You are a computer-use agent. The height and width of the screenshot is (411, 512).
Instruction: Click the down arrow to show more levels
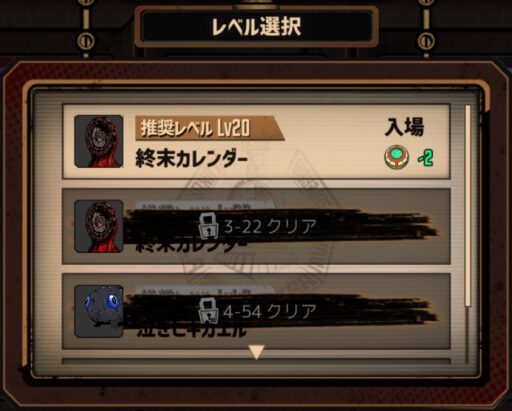[x=256, y=352]
